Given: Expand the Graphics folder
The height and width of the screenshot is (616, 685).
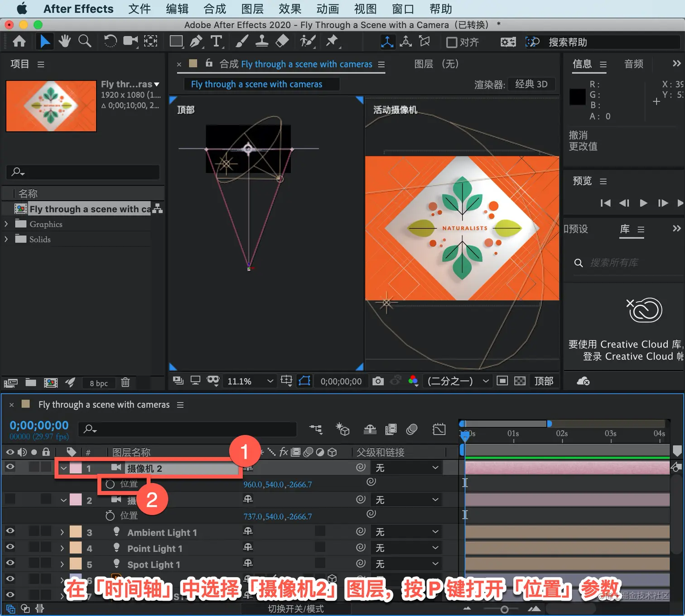Looking at the screenshot, I should coord(6,224).
